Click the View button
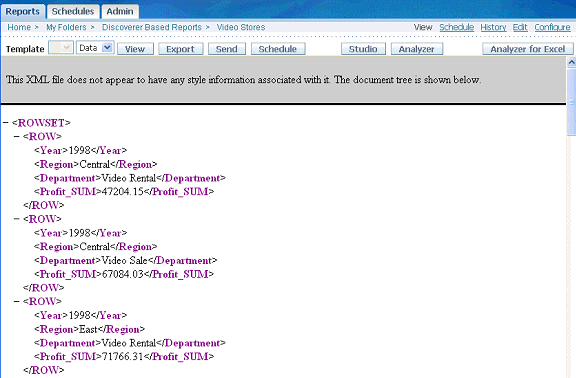The width and height of the screenshot is (576, 378). click(135, 49)
